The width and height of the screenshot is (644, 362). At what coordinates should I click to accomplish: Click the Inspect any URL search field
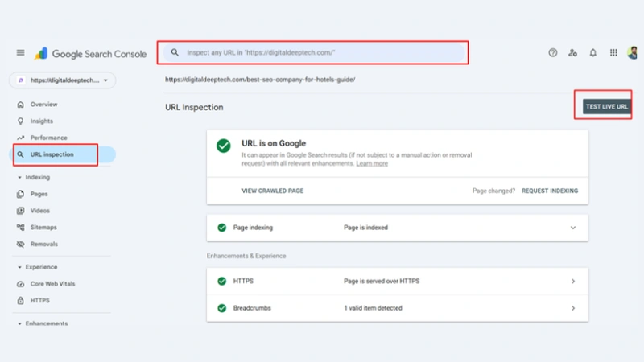tap(314, 52)
